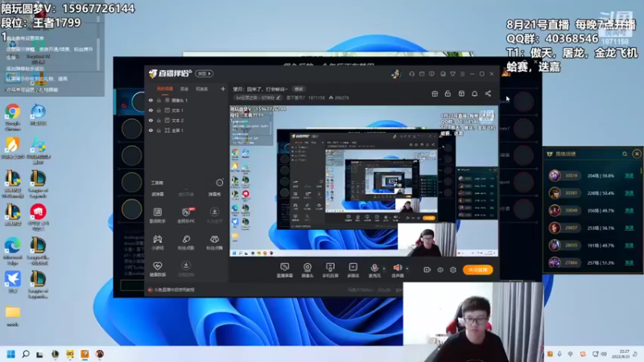Open Google Chrome desktop shortcut
The height and width of the screenshot is (362, 644).
point(13,117)
